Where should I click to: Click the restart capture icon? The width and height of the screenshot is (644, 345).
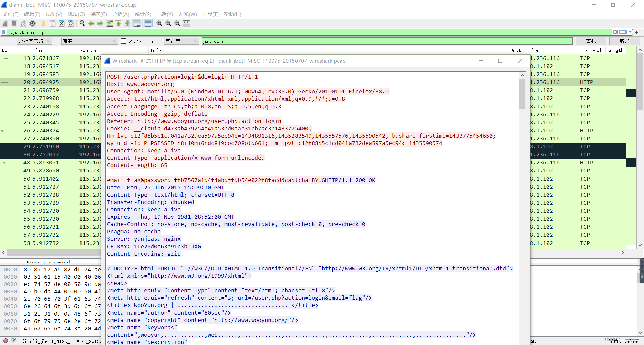coord(23,23)
